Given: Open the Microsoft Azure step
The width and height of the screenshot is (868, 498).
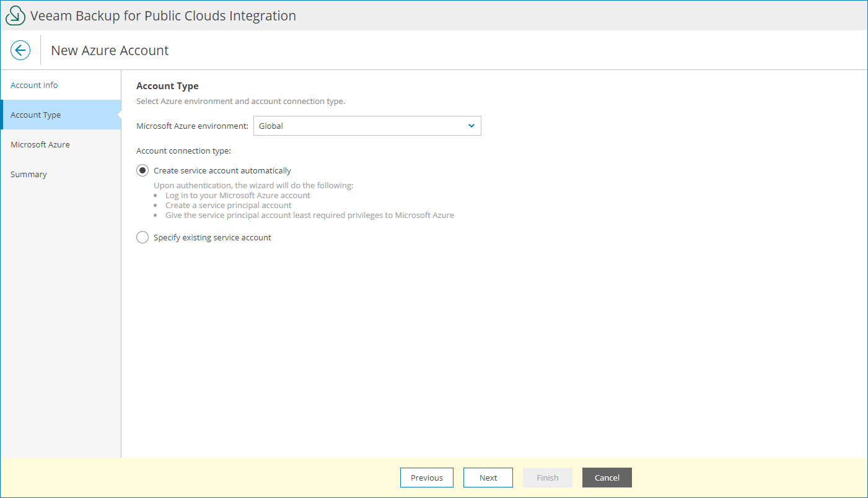Looking at the screenshot, I should click(x=40, y=144).
